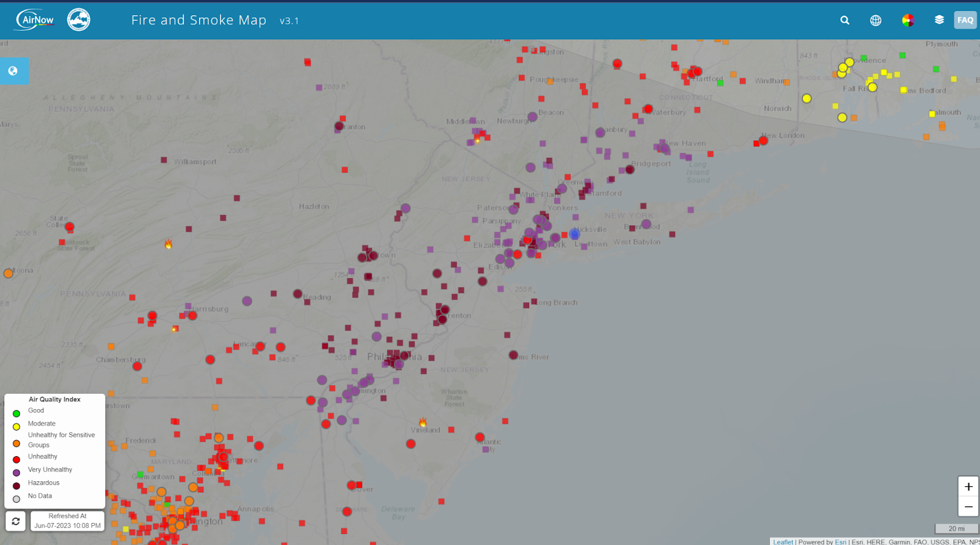Click the fire icon near Vineland
Image resolution: width=980 pixels, height=545 pixels.
click(423, 423)
